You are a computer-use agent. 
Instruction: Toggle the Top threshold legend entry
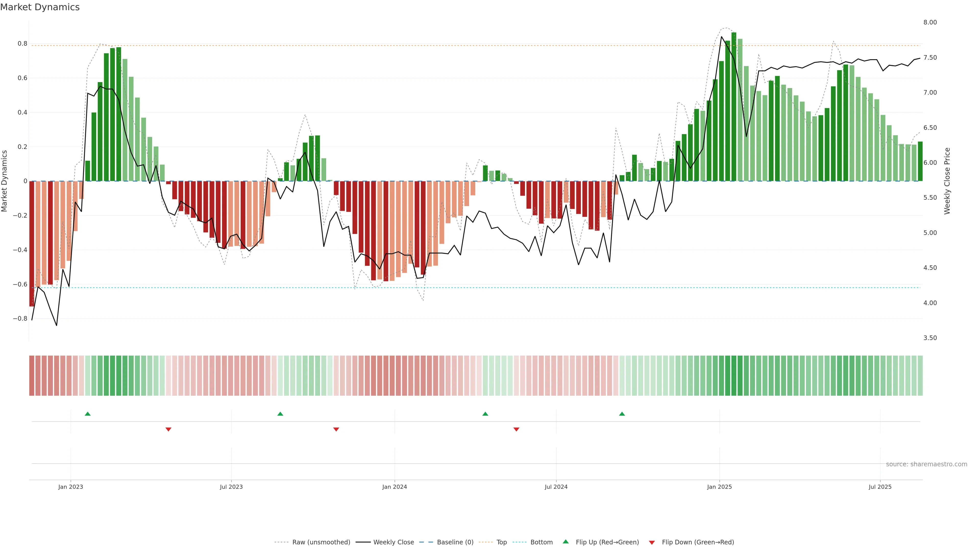click(501, 542)
